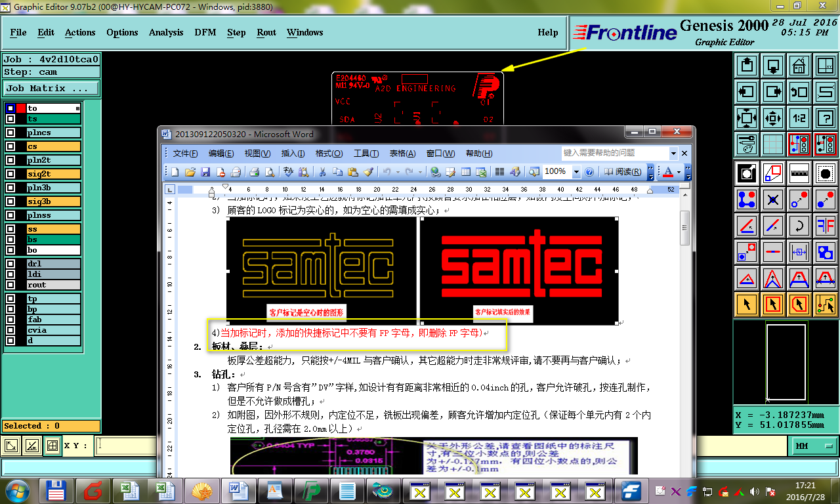Click the home view icon in Genesis
This screenshot has height=504, width=840.
(x=799, y=66)
